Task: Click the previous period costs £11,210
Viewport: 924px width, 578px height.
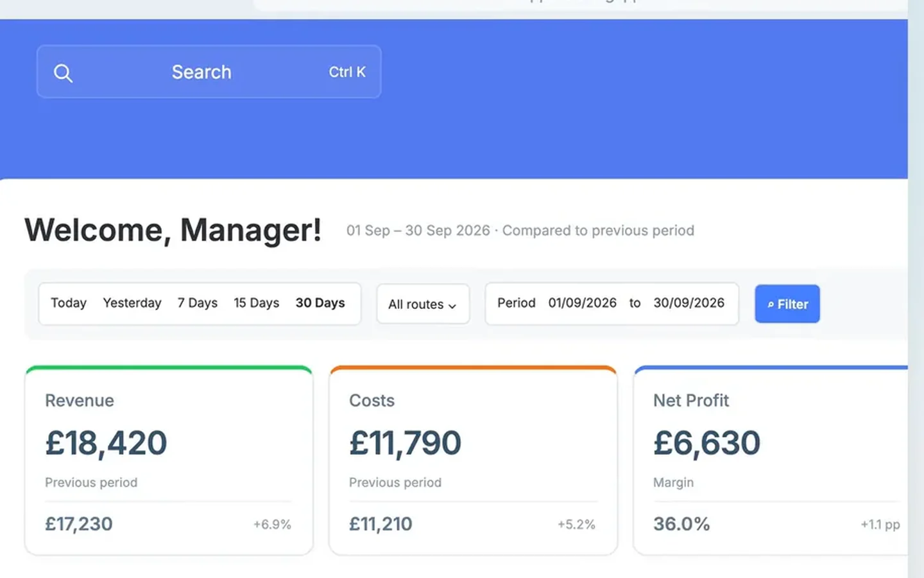Action: (381, 524)
